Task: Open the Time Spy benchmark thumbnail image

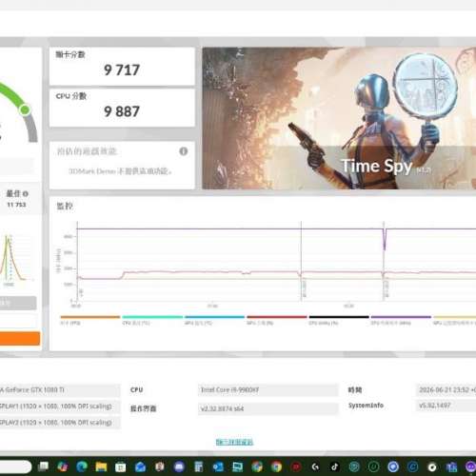Action: (339, 118)
